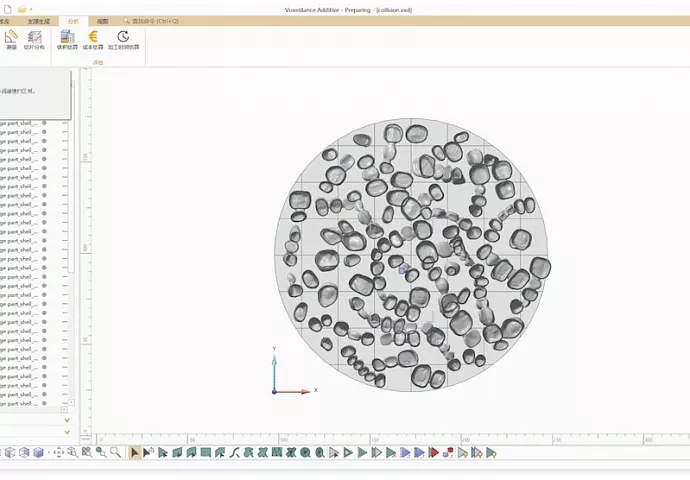Toggle visibility dot of bottom-most part_shell row
Screen dimensions: 690x480
click(x=44, y=403)
